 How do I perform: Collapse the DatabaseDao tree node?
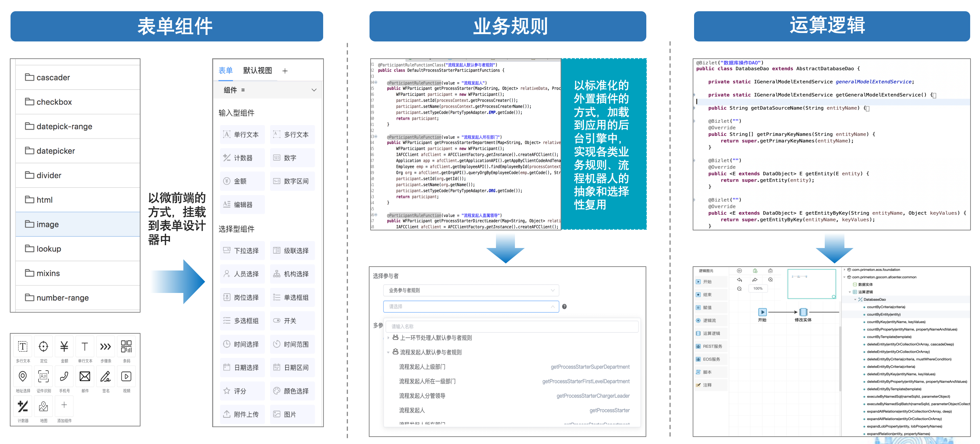tap(855, 299)
